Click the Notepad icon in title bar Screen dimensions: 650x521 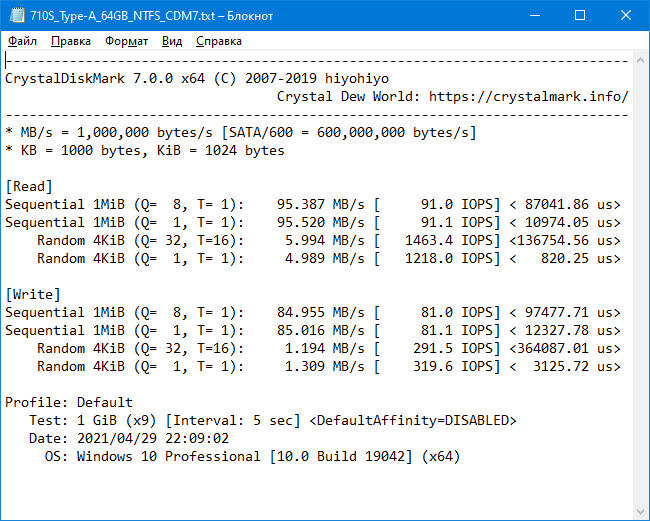point(17,16)
